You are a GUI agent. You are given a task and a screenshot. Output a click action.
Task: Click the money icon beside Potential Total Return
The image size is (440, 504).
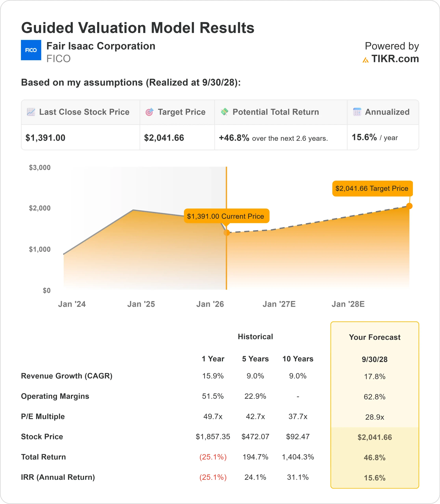224,112
